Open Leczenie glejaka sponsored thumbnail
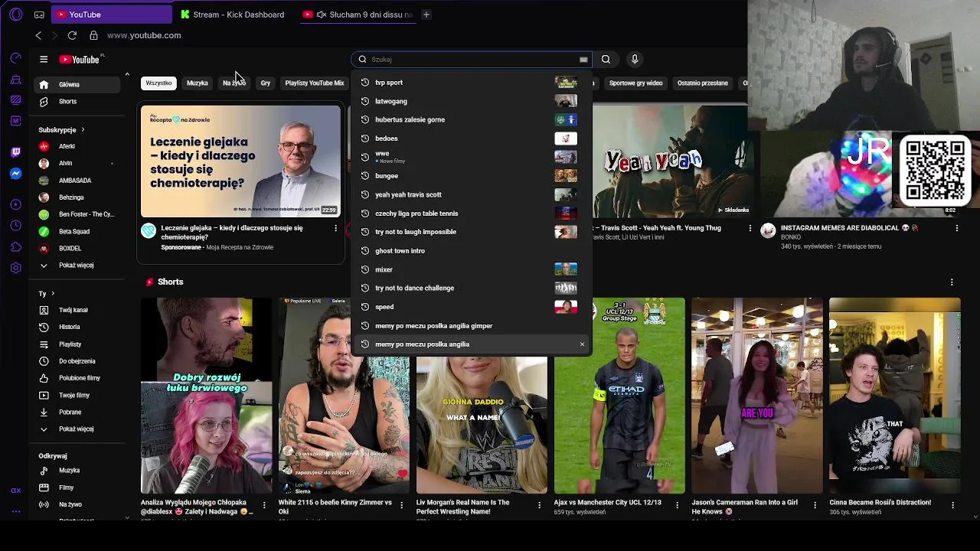Viewport: 980px width, 551px height. pyautogui.click(x=240, y=161)
